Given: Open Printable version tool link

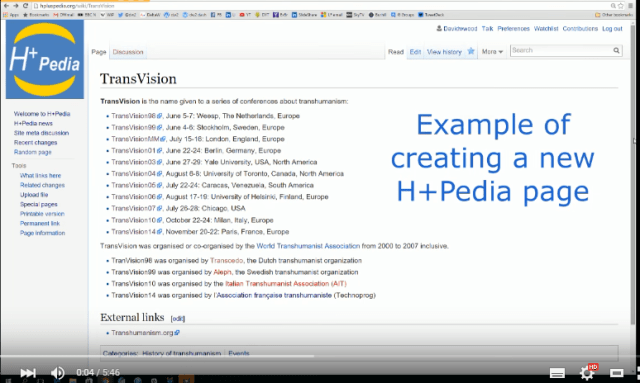Looking at the screenshot, I should (42, 214).
